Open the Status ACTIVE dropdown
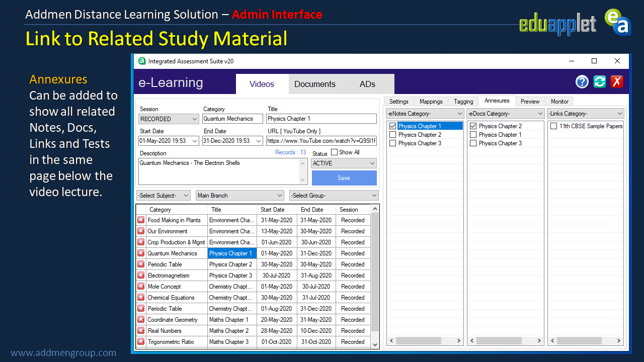This screenshot has width=644, height=362. [x=344, y=163]
